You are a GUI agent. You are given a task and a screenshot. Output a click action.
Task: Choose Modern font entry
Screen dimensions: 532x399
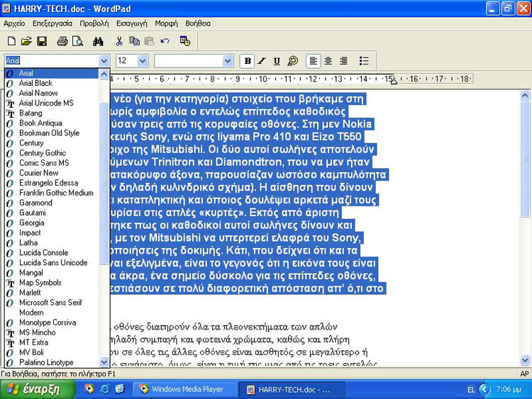tap(52, 313)
